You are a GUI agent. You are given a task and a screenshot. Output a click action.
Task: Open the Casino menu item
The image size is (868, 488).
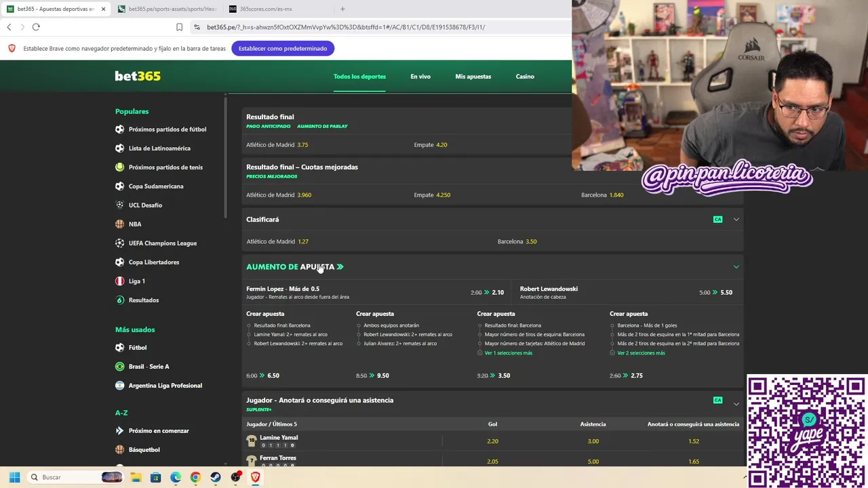[x=525, y=77]
